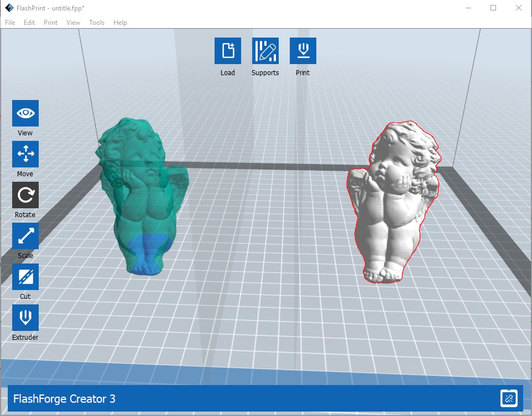532x416 pixels.
Task: Open the View menu
Action: [x=74, y=23]
